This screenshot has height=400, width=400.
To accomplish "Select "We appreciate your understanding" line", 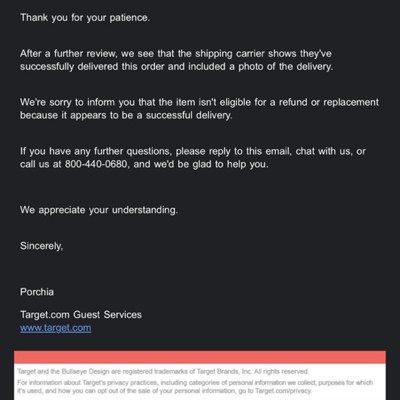I will [x=99, y=210].
